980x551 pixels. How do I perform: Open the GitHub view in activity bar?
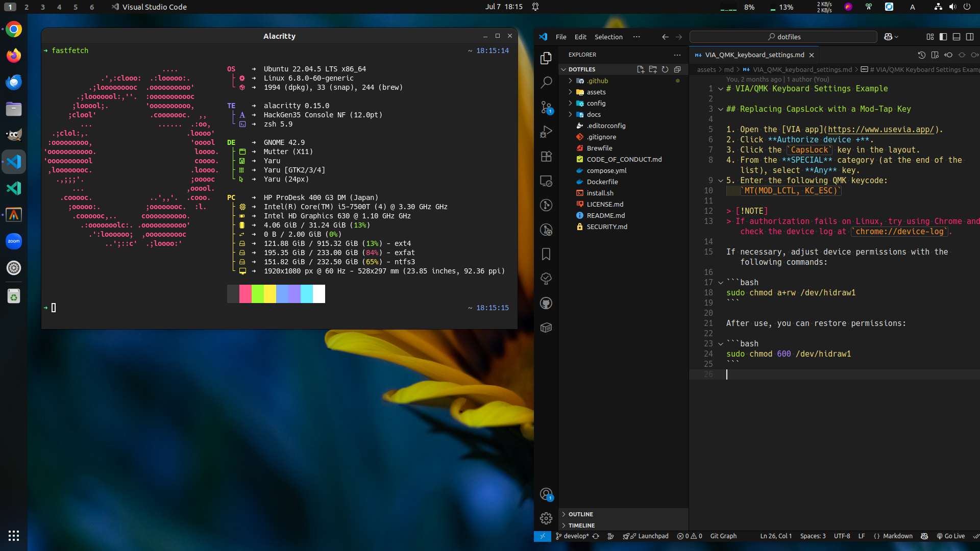click(546, 303)
